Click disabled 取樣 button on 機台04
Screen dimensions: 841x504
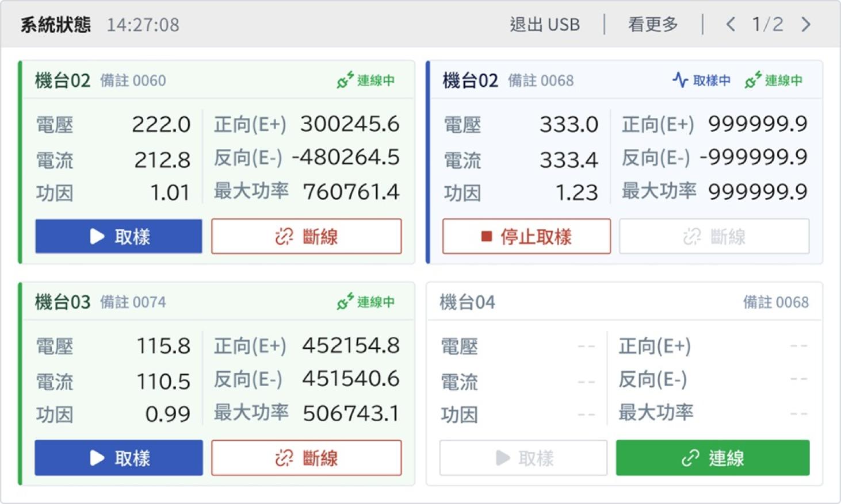(x=523, y=458)
